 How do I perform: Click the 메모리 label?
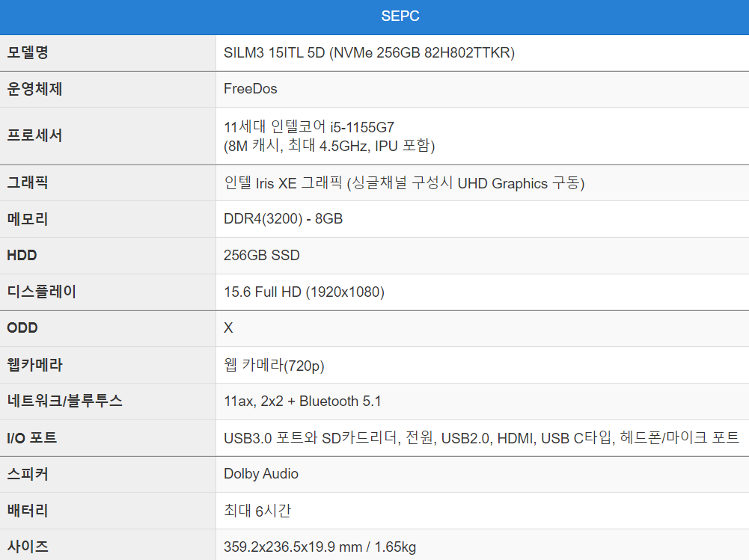click(28, 218)
